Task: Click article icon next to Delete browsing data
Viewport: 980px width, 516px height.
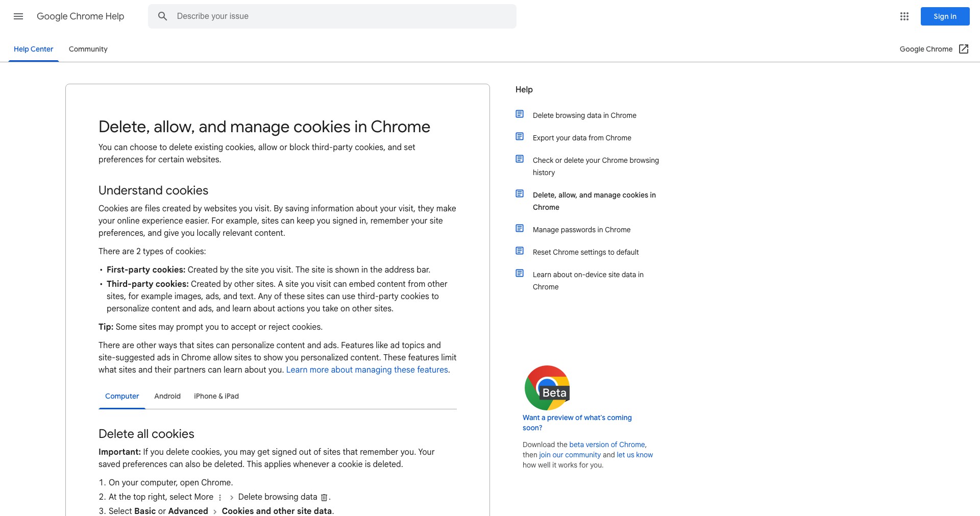Action: point(520,114)
